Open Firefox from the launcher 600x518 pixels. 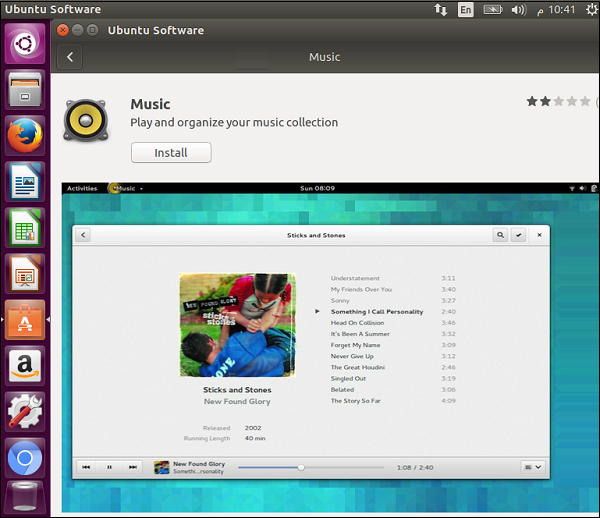tap(25, 135)
